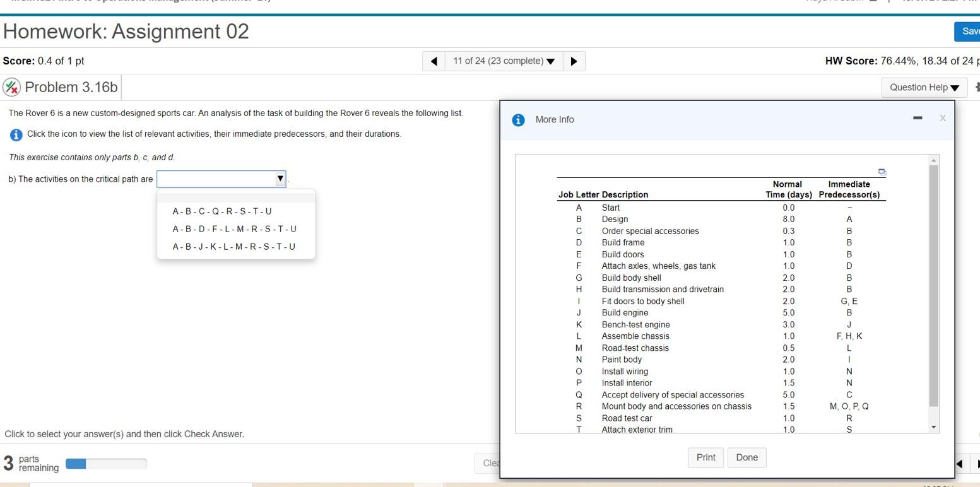The width and height of the screenshot is (980, 487).
Task: Click the 'Job Letter' column header
Action: pyautogui.click(x=579, y=195)
